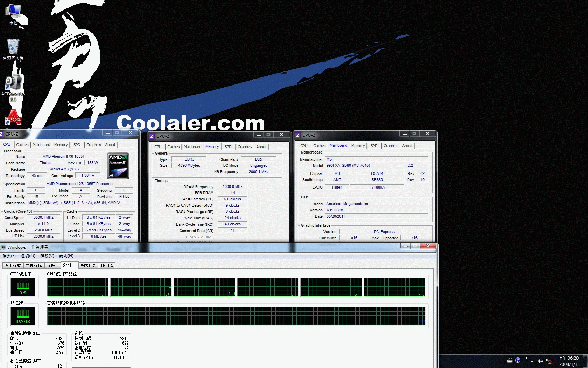Open the Computer (電腦) desktop icon
The image size is (588, 368).
coord(13,15)
